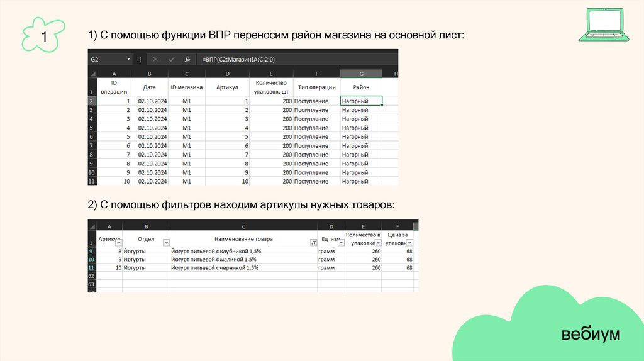Screen dimensions: 644x361
Task: Click Йогурт питьевой с клубникой 1,5% cell
Action: 243,251
